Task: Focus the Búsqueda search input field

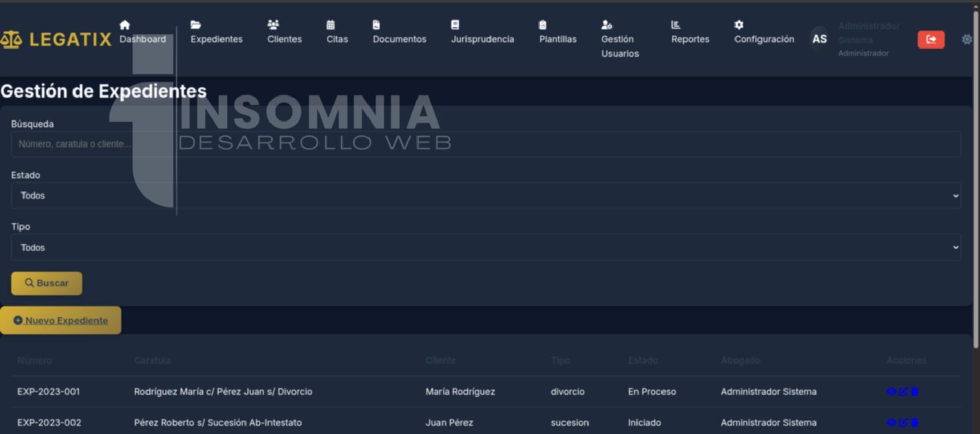Action: (x=485, y=144)
